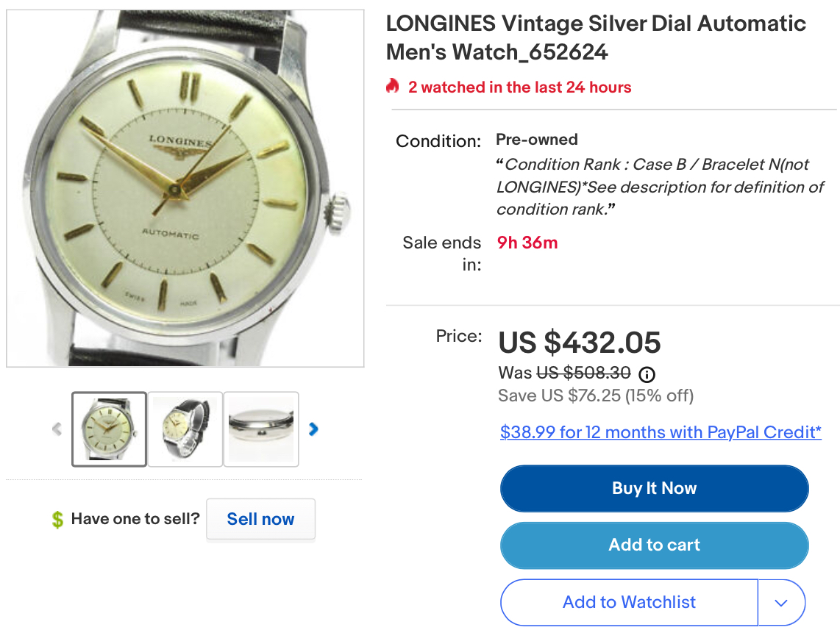Select the first watch front-view thumbnail

coord(110,429)
